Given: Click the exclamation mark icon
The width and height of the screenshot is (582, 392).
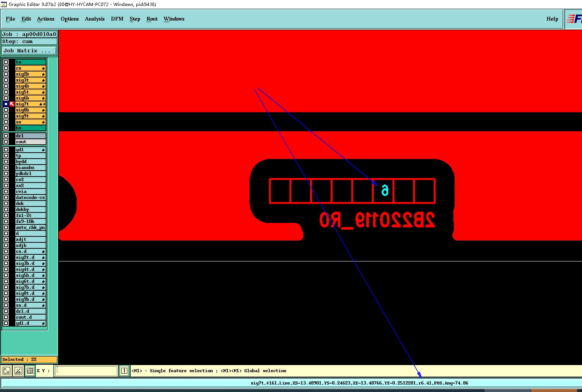Looking at the screenshot, I should coord(124,371).
